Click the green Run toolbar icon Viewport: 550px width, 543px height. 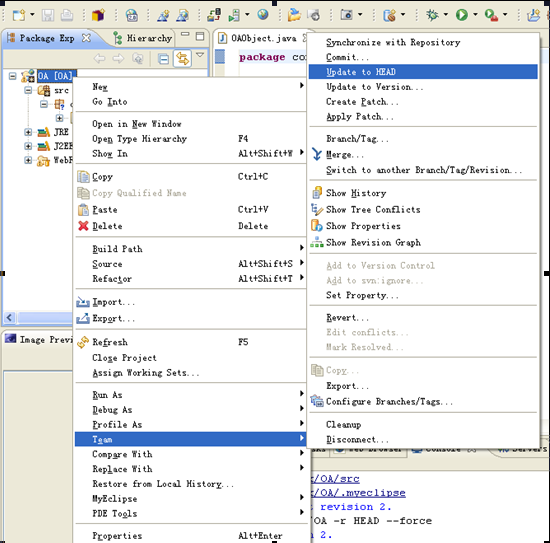462,15
